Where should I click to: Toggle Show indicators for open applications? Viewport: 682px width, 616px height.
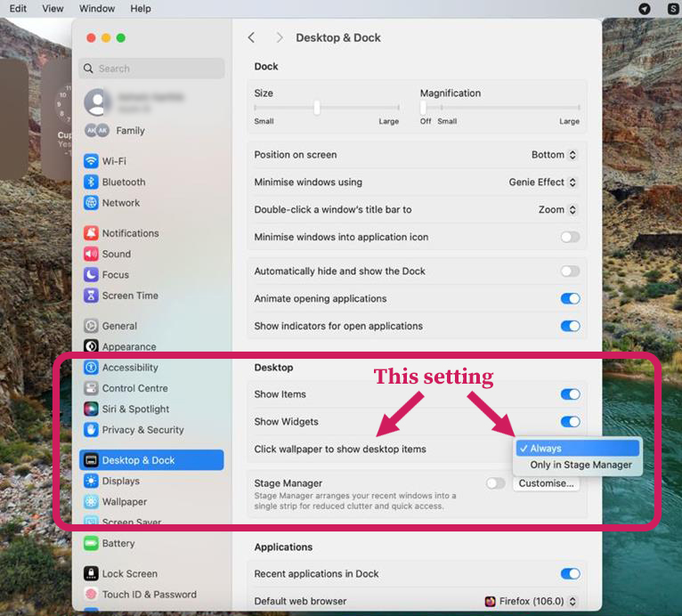[570, 326]
